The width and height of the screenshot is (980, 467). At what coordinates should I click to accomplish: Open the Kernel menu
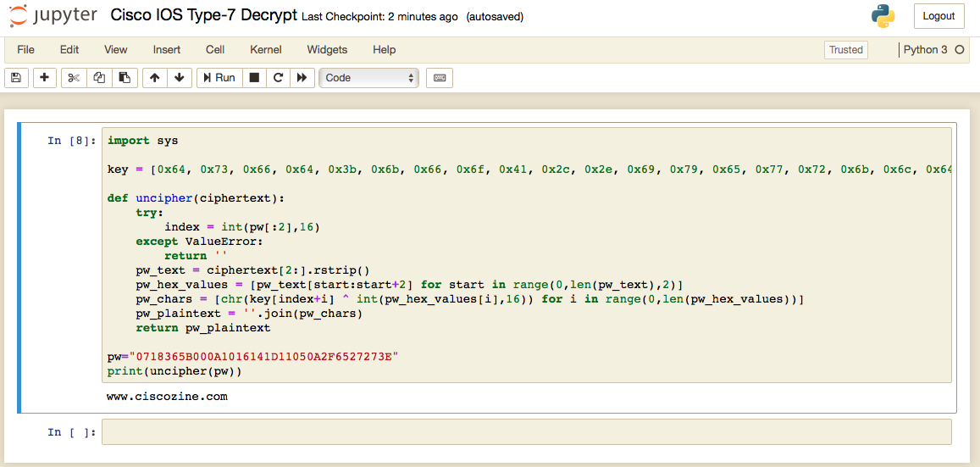(266, 49)
